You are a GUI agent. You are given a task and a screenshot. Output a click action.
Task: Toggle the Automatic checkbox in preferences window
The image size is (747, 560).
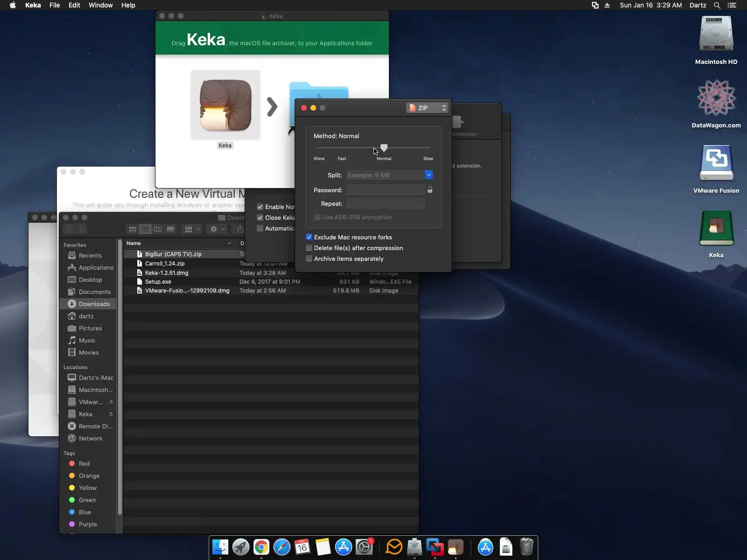point(260,228)
